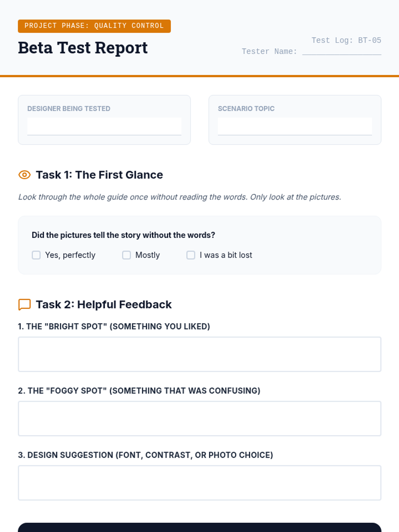Image resolution: width=399 pixels, height=532 pixels.
Task: Click the "Task 2: Helpful Feedback" heading
Action: [104, 305]
